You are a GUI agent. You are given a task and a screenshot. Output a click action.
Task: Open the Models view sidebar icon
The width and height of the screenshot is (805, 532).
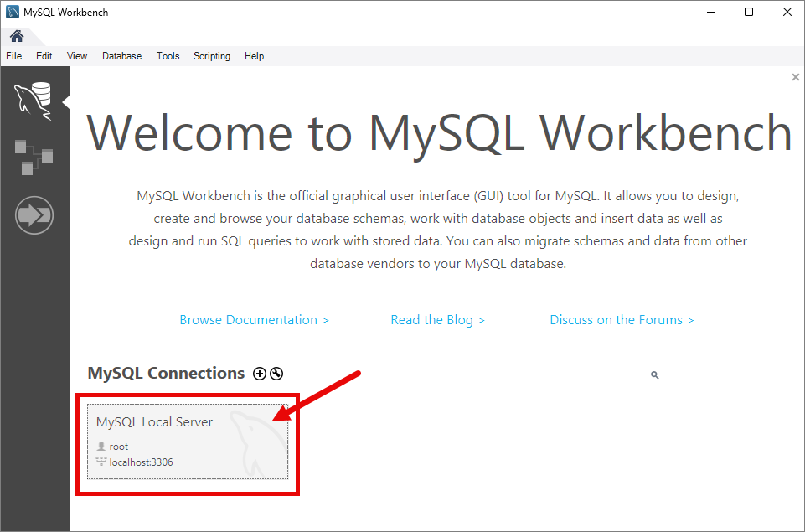pos(34,157)
